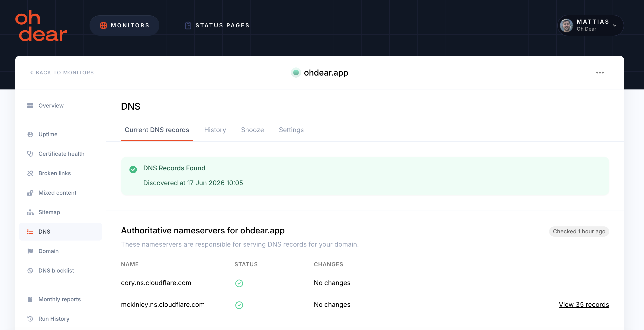644x330 pixels.
Task: Open Mixed content in the sidebar
Action: point(61,193)
